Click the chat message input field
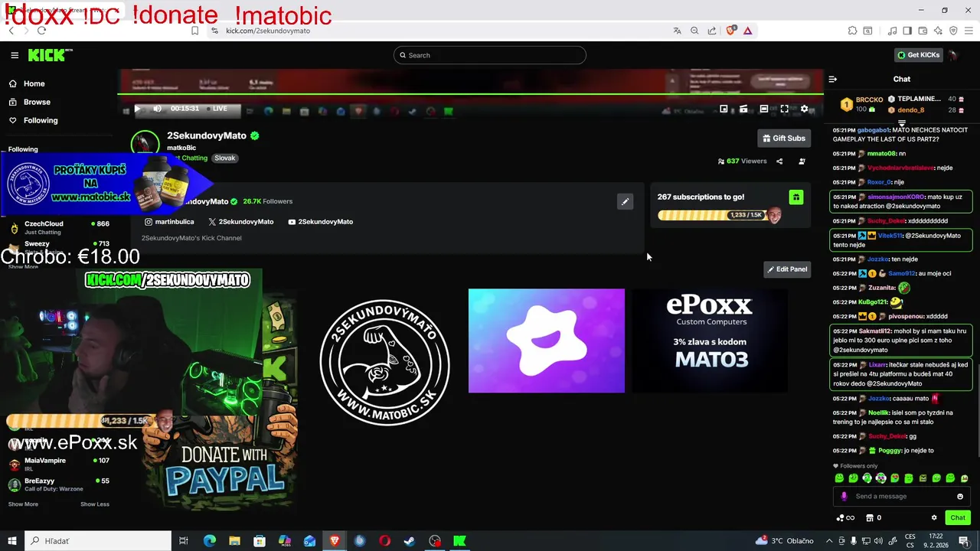Viewport: 980px width, 551px height. click(x=902, y=496)
